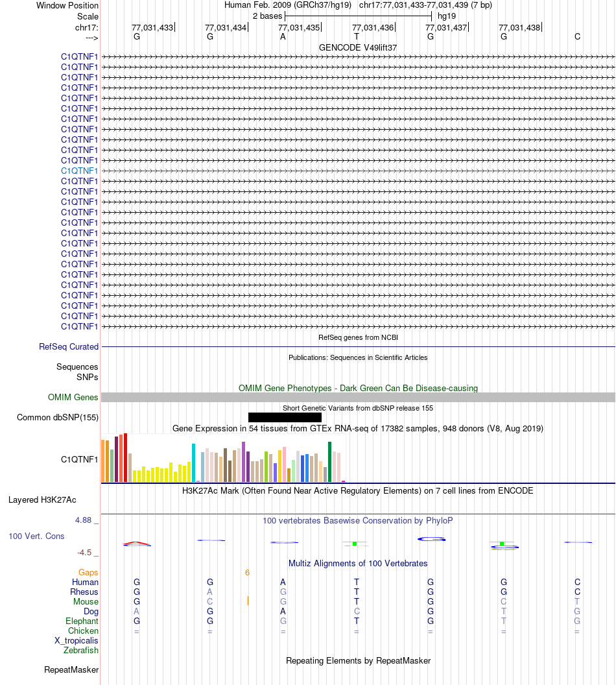
Task: Click the reference base T in the ruler
Action: tap(357, 37)
